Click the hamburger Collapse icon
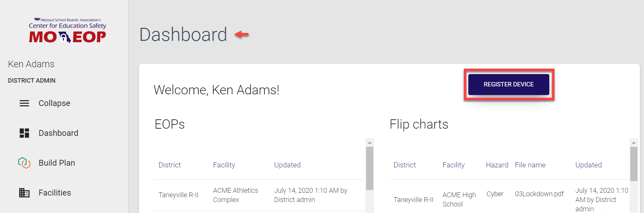This screenshot has width=644, height=213. [x=24, y=103]
